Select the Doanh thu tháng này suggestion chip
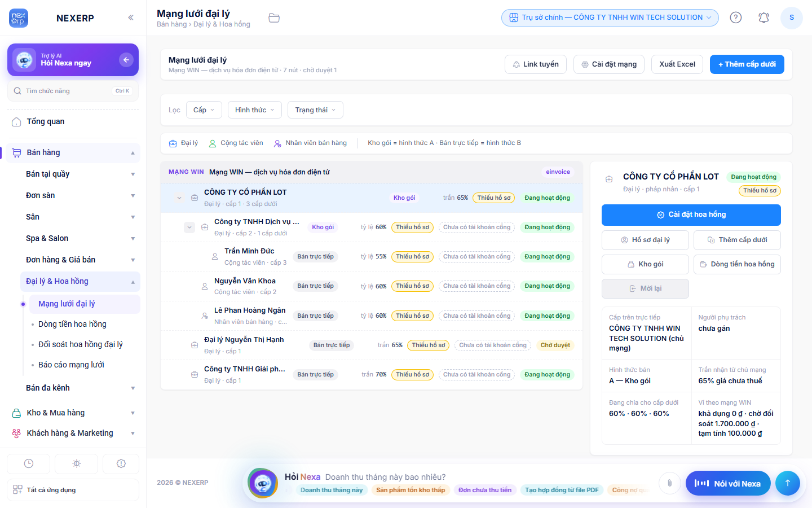The width and height of the screenshot is (812, 508). click(332, 490)
